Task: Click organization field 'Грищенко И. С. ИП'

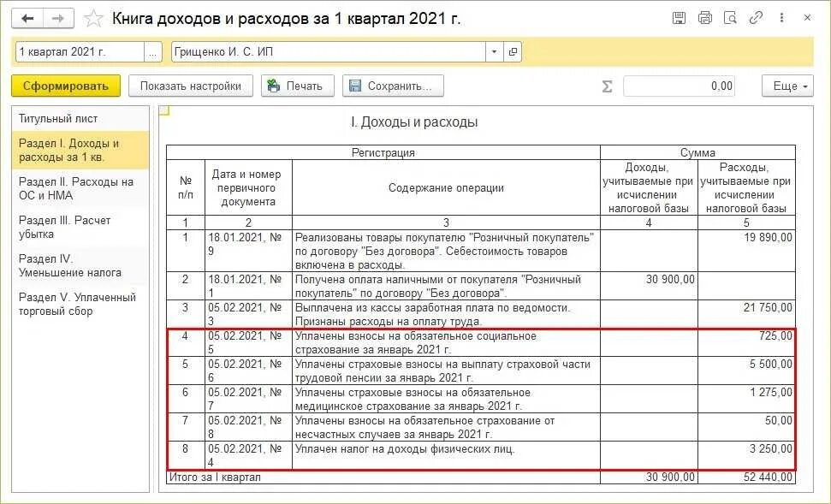Action: pyautogui.click(x=329, y=52)
